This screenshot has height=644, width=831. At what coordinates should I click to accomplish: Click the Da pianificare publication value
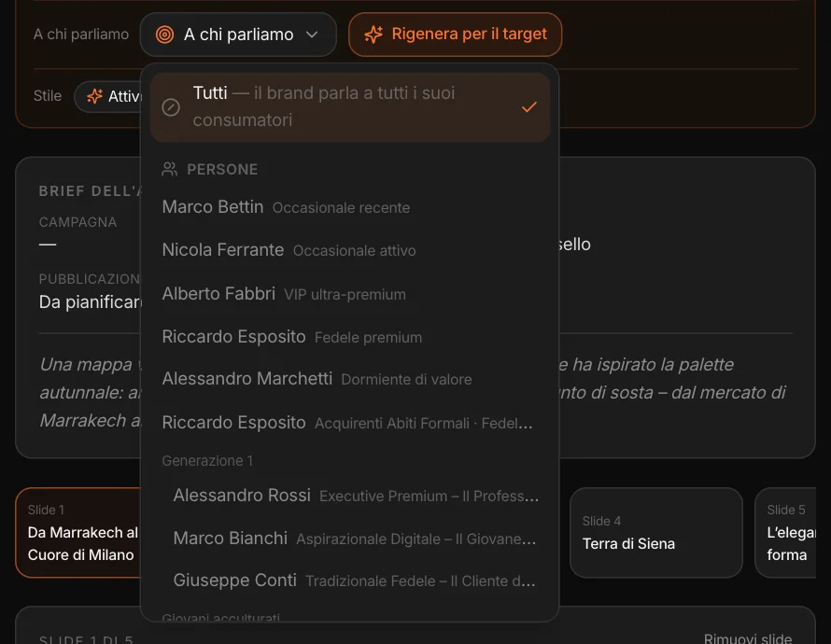91,301
